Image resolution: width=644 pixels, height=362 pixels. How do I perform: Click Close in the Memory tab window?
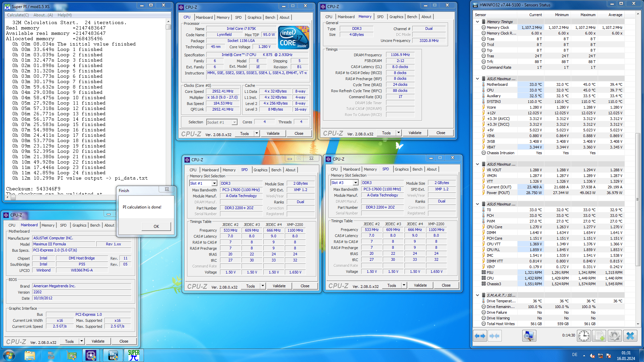441,133
